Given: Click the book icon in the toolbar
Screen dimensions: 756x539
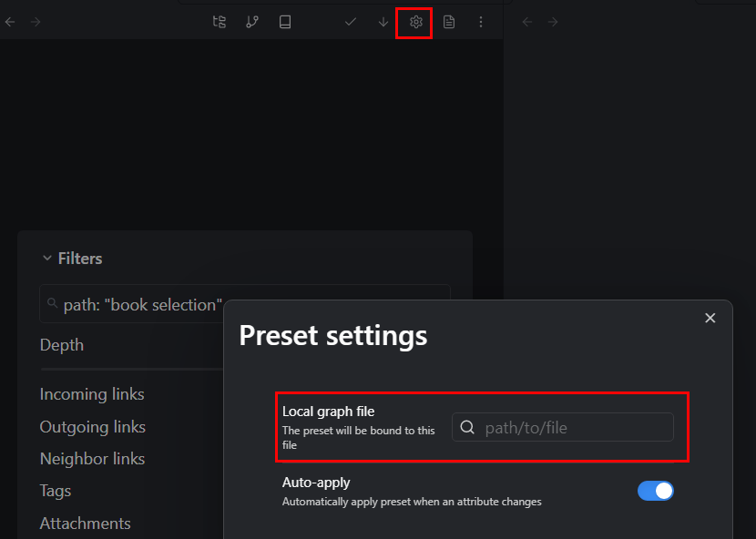Looking at the screenshot, I should click(x=284, y=21).
